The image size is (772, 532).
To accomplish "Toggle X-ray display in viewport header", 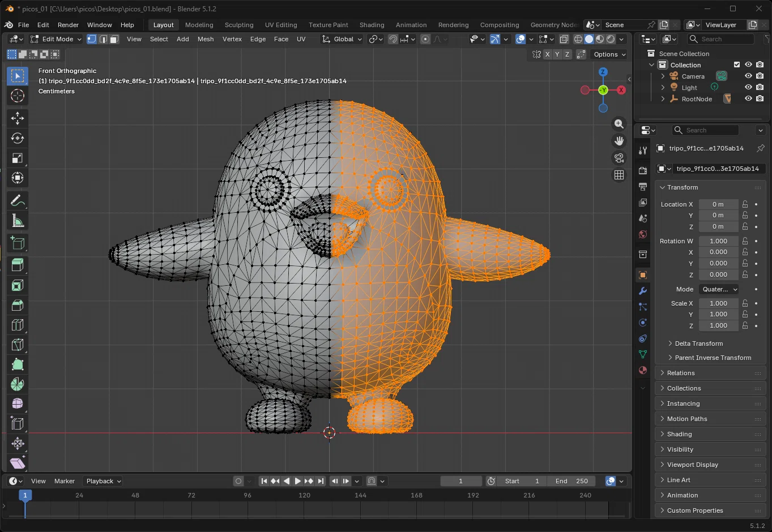I will point(564,39).
